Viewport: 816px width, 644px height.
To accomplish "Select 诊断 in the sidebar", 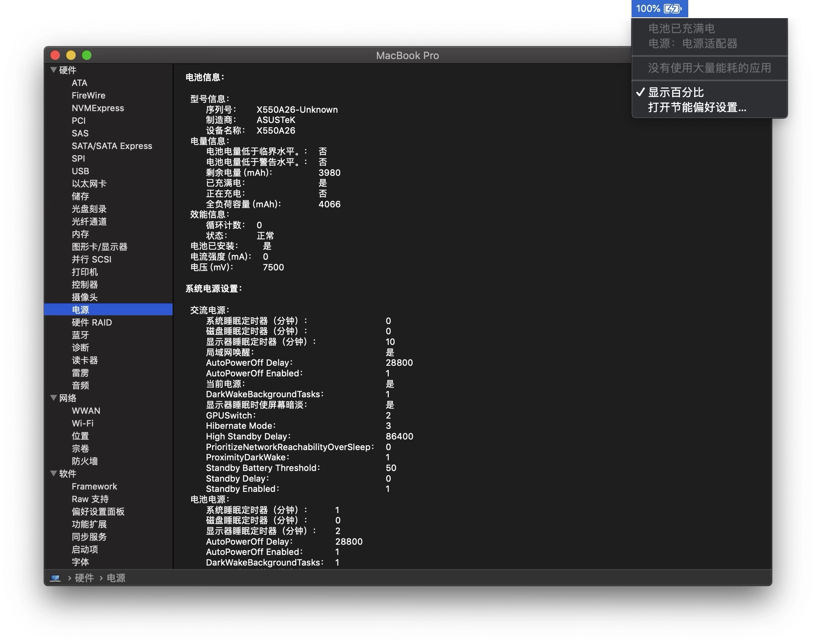I will (80, 348).
